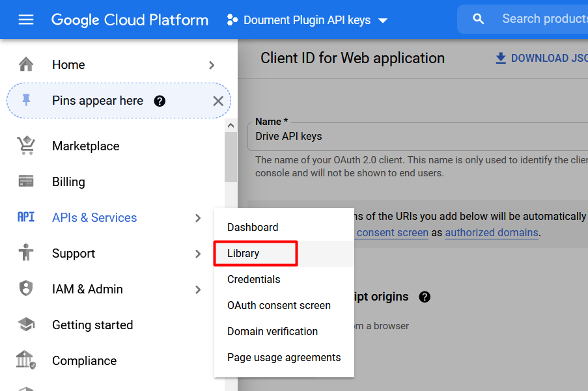The height and width of the screenshot is (391, 588).
Task: Click the Billing card icon
Action: coord(26,182)
